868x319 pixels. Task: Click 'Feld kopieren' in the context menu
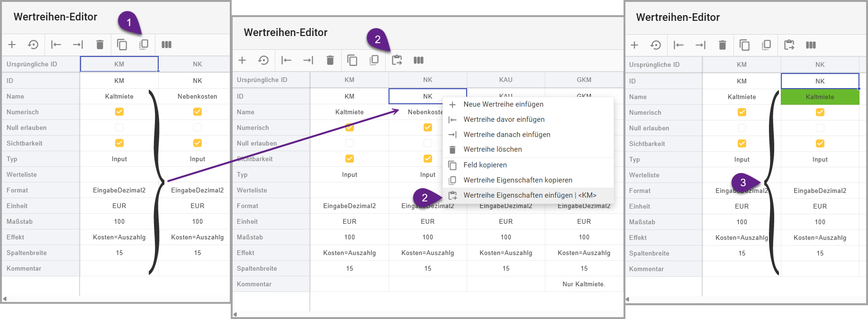[x=528, y=165]
